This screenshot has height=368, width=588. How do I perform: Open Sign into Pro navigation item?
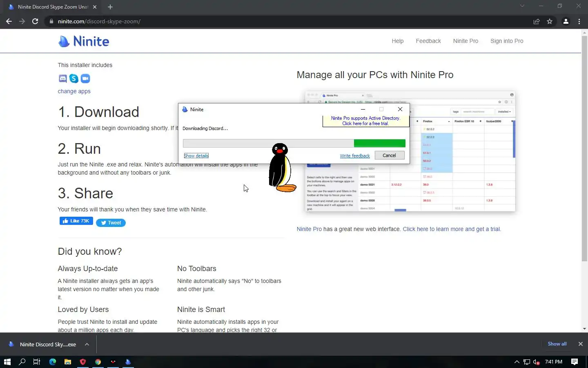point(507,41)
